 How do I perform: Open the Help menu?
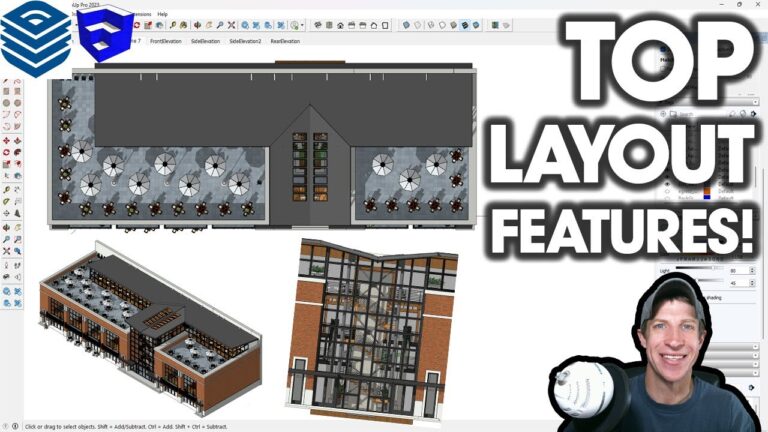click(x=162, y=13)
